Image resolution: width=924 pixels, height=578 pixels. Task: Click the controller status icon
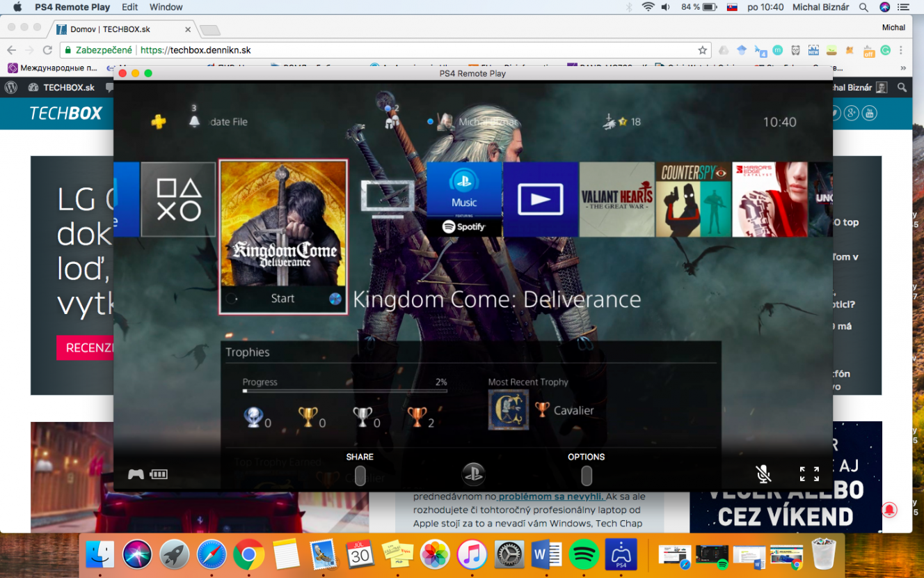point(136,474)
